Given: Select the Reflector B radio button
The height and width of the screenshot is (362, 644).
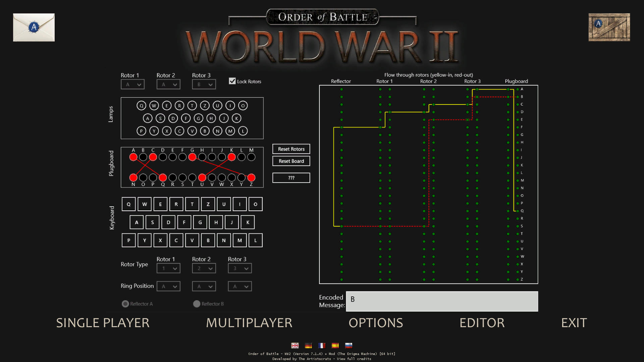Looking at the screenshot, I should pyautogui.click(x=197, y=304).
